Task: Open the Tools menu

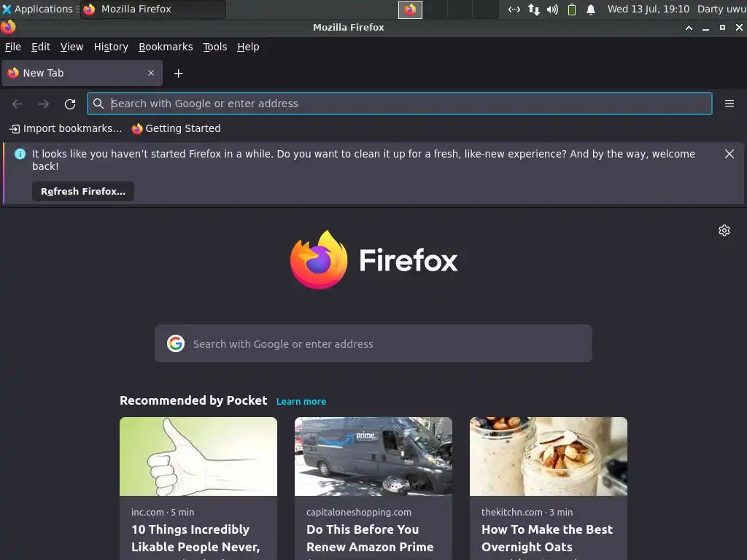Action: (215, 47)
